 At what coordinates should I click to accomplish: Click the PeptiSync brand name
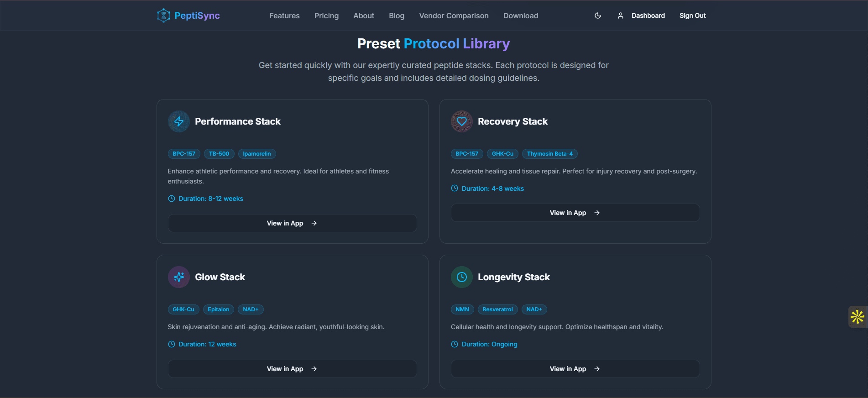(x=197, y=16)
